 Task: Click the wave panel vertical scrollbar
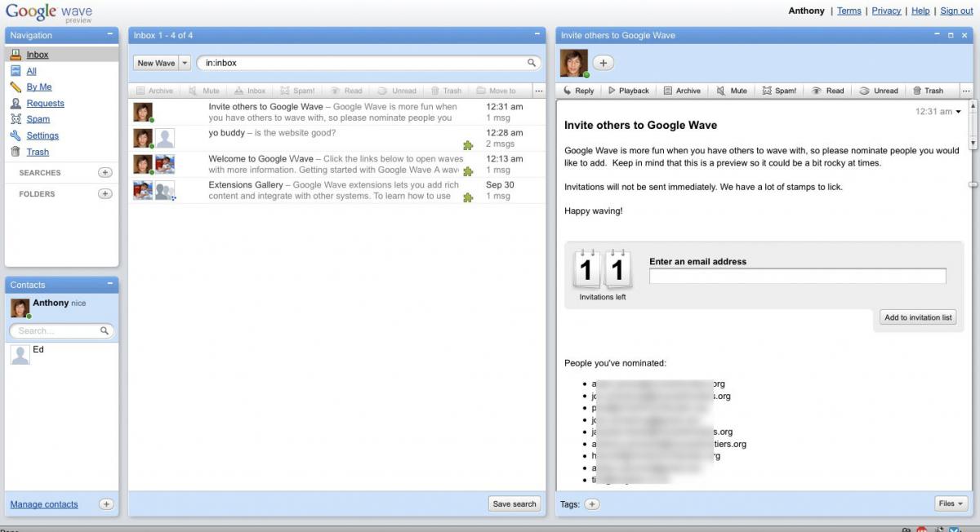click(x=973, y=124)
